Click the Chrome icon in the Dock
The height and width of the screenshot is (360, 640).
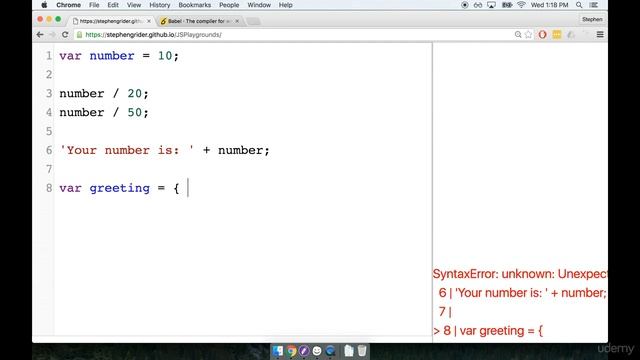coord(291,351)
